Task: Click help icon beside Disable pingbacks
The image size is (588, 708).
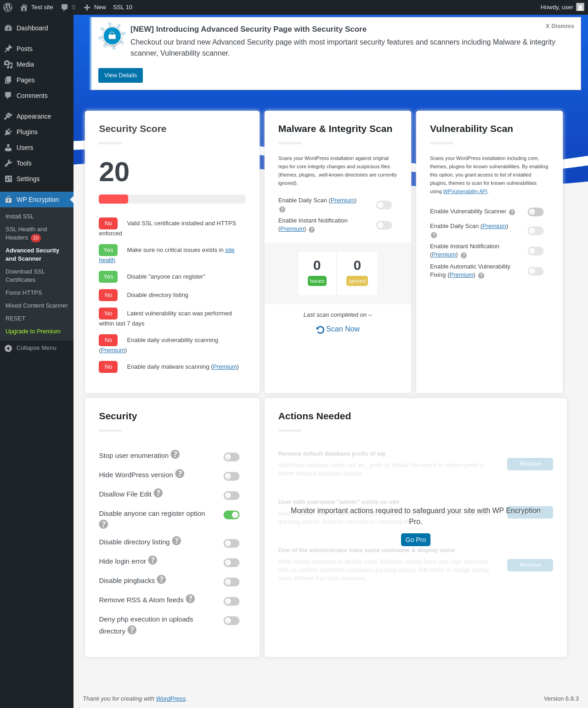Action: tap(161, 579)
